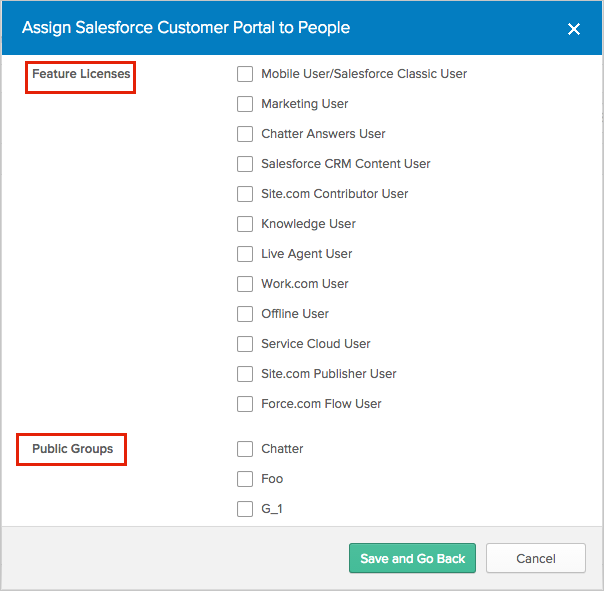Check the Mobile User/Salesforce Classic User box
Screen dimensions: 604x591
245,74
